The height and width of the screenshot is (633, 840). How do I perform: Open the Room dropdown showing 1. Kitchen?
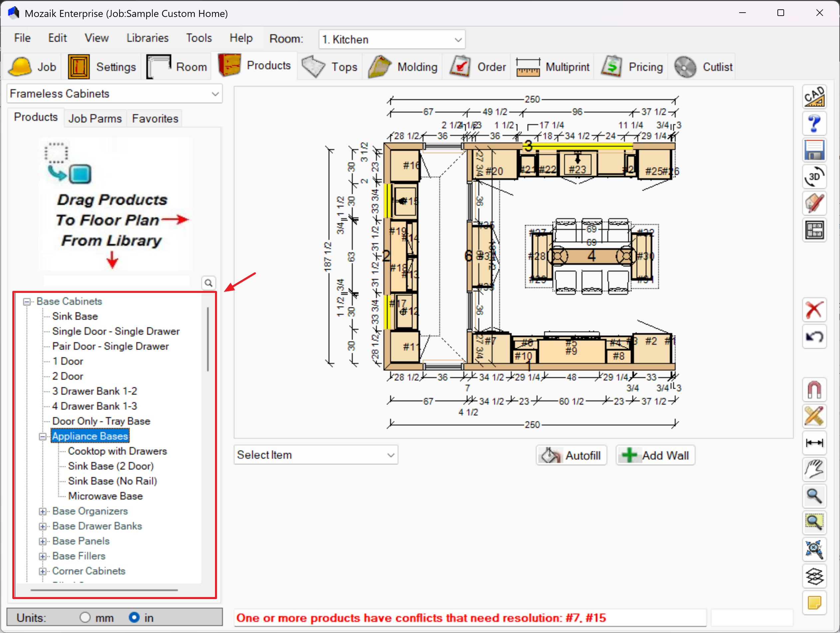click(391, 40)
